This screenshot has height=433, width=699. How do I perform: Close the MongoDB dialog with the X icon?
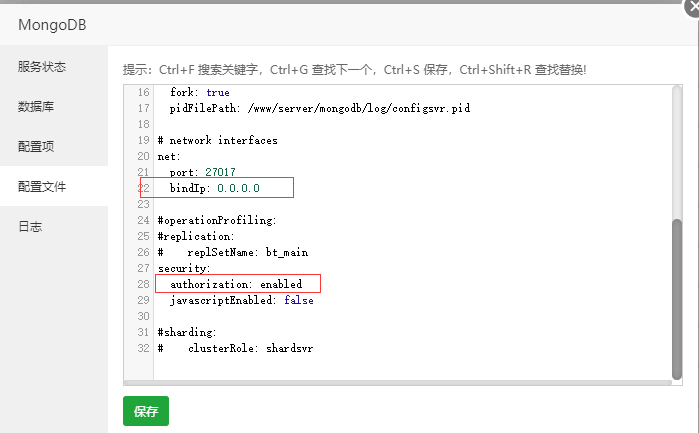coord(692,7)
